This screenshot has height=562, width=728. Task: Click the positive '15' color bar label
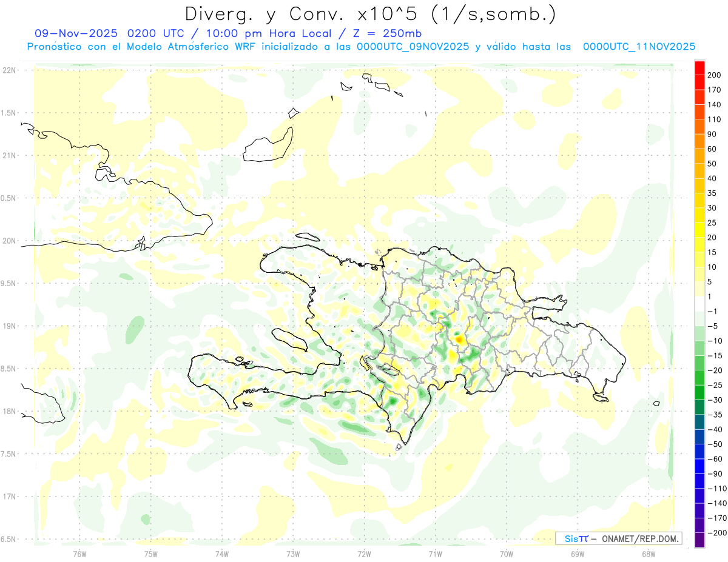coord(713,252)
